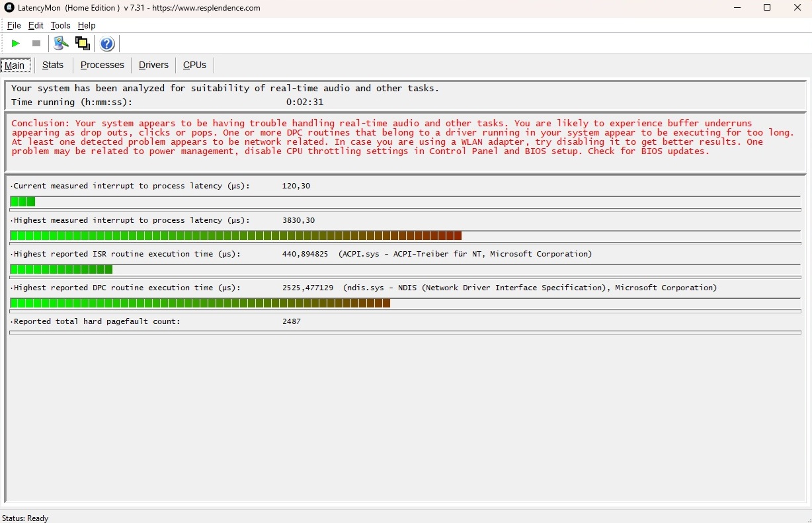Open help with the blue question mark
812x523 pixels.
107,44
